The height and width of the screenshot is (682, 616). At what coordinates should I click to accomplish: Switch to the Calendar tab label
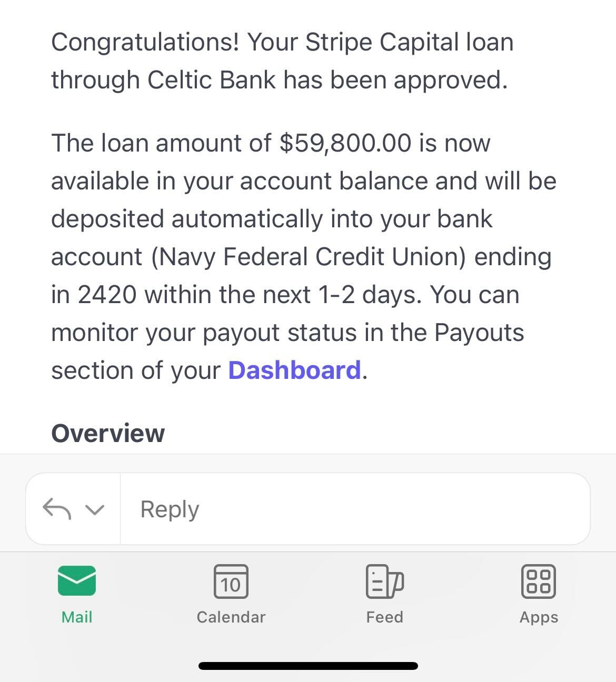coord(231,617)
